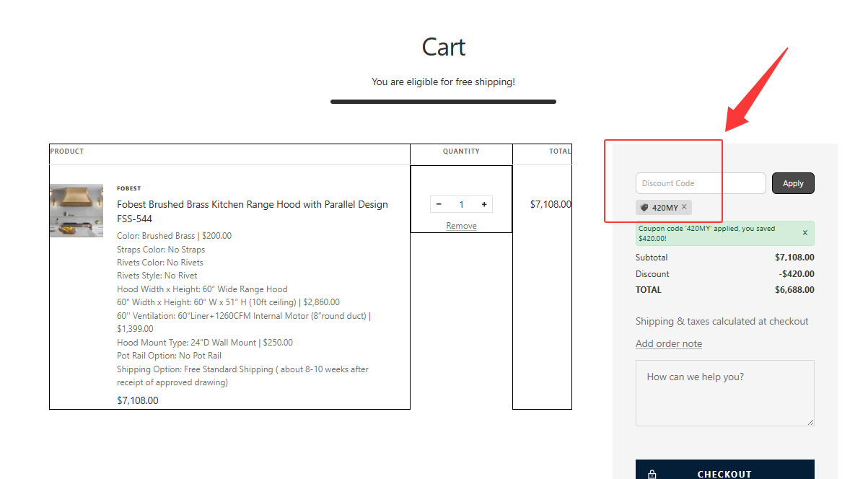The width and height of the screenshot is (868, 479).
Task: Apply the discount code
Action: (793, 183)
